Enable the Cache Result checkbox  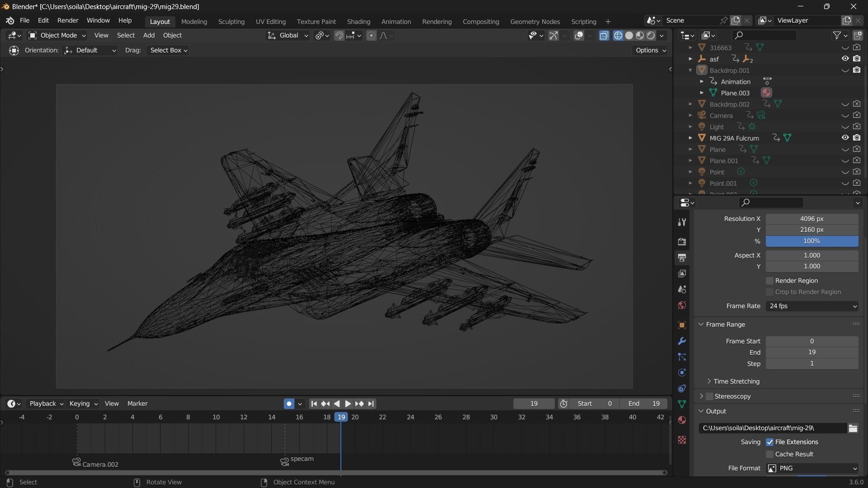(769, 454)
